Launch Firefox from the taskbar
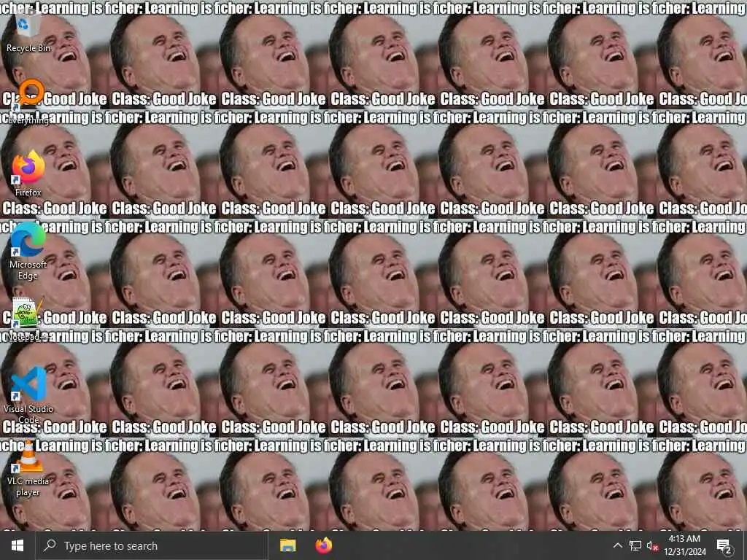The height and width of the screenshot is (560, 747). click(324, 545)
